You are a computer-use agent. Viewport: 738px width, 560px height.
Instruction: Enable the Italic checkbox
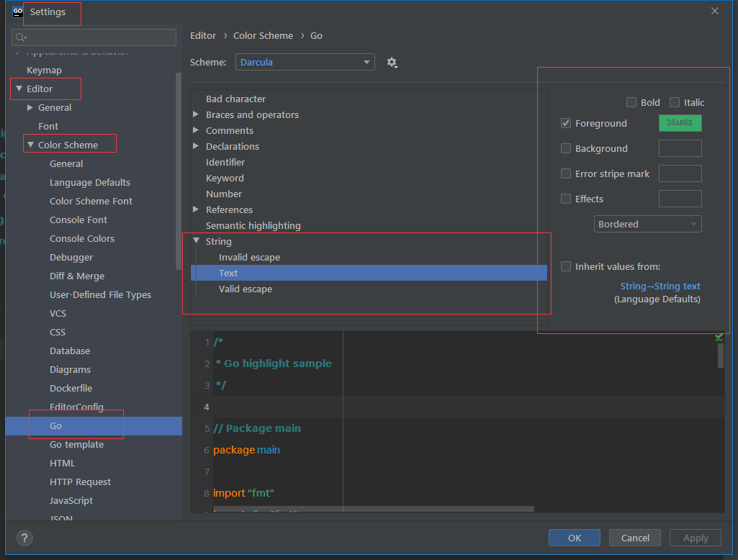[x=675, y=102]
